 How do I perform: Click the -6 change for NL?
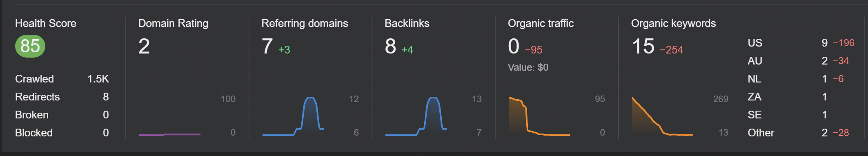(x=838, y=79)
